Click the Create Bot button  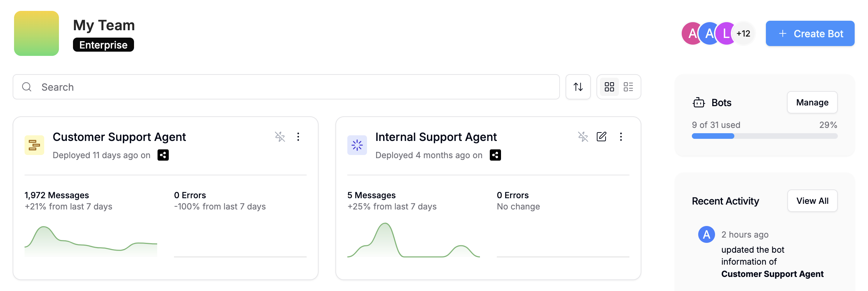[x=810, y=34]
